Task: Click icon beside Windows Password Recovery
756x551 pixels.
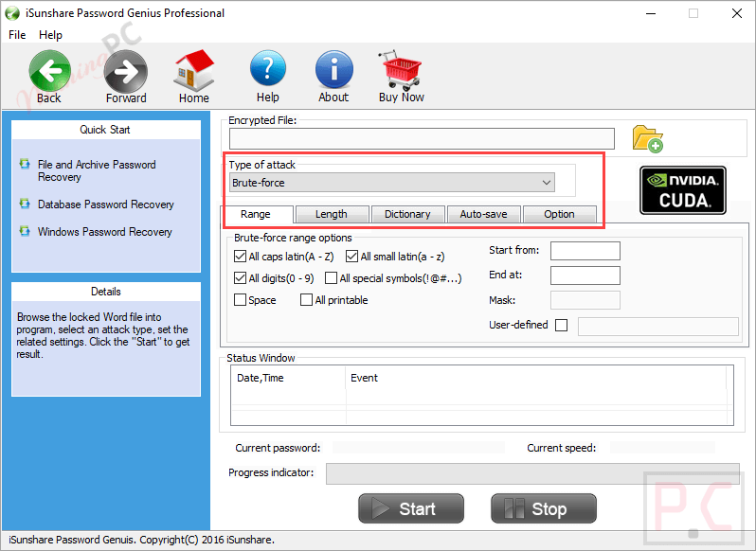Action: (x=25, y=231)
